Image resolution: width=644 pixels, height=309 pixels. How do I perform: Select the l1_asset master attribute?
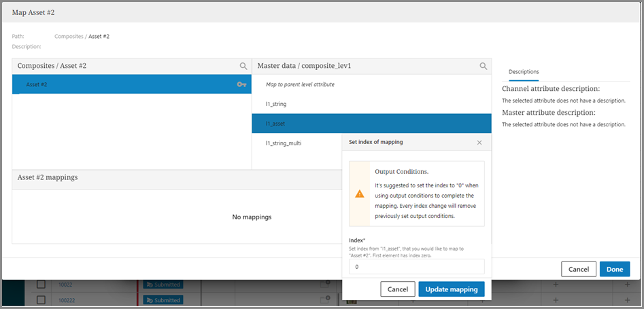pos(276,124)
